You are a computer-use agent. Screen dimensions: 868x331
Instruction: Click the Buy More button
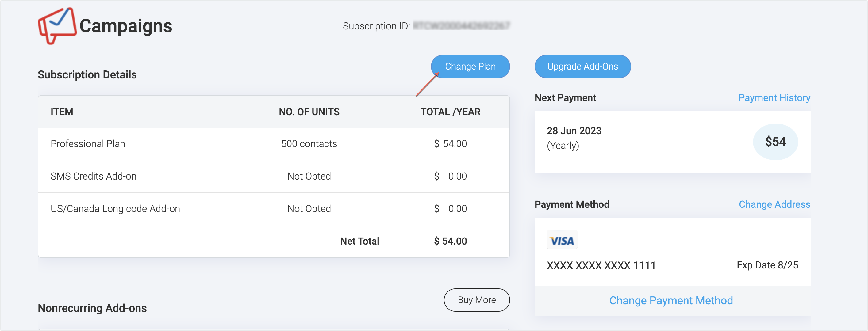(x=476, y=300)
